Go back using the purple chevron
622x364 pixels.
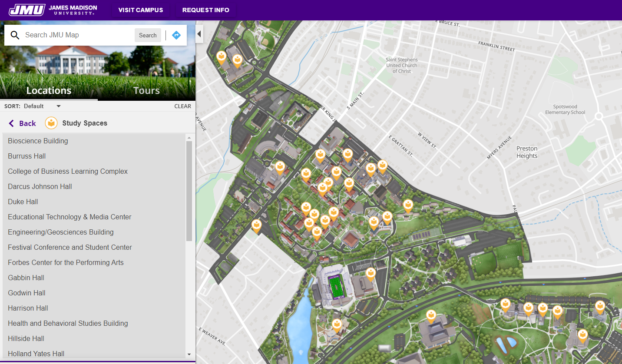(x=12, y=123)
